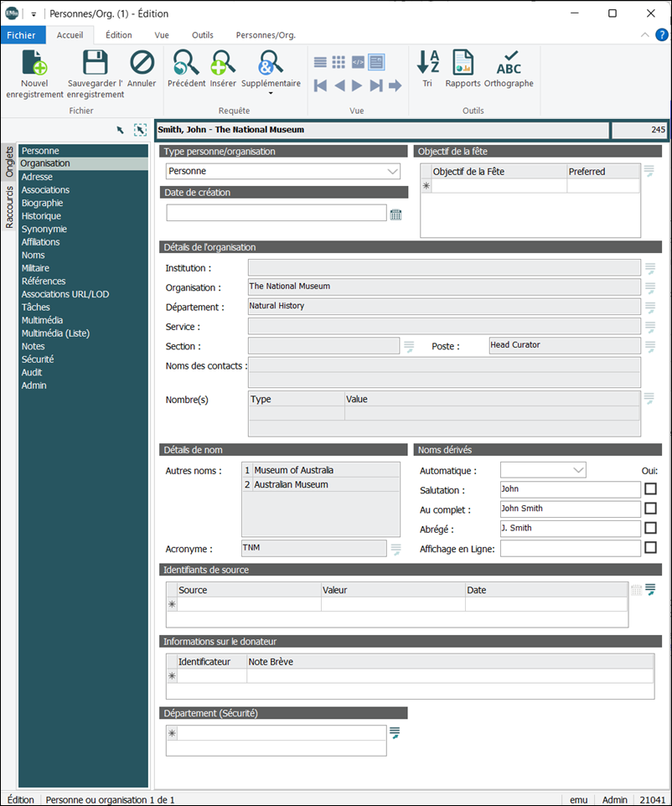Expand the Type personne/organisation dropdown

[x=392, y=171]
